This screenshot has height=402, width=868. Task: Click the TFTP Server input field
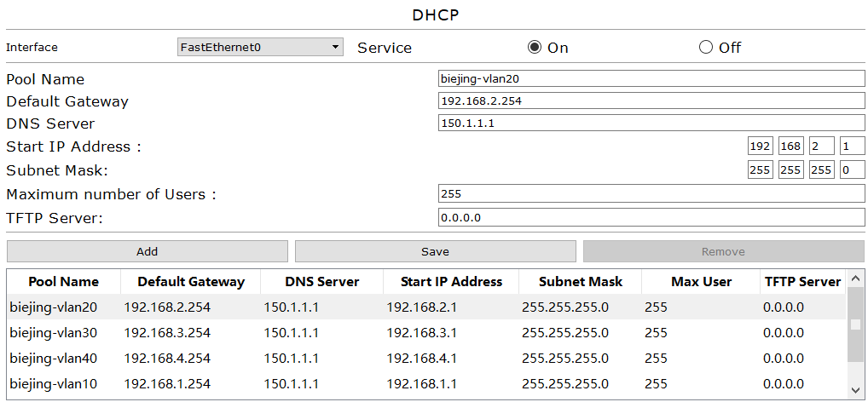651,217
